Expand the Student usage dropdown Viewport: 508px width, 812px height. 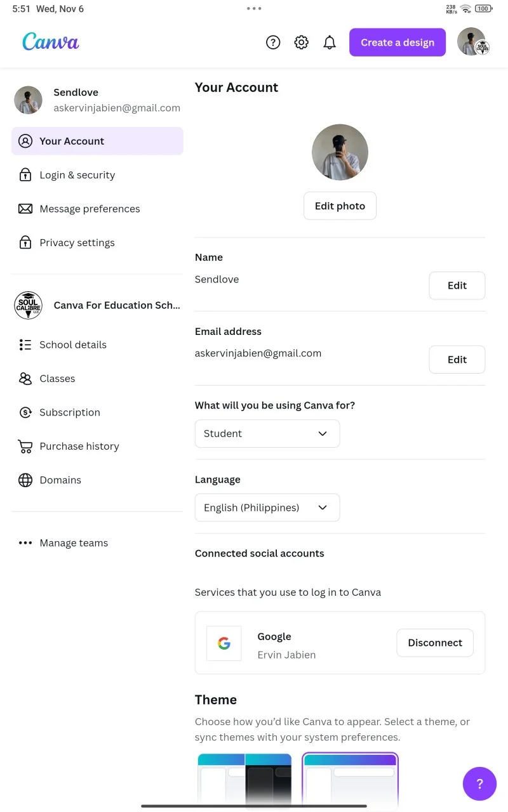pos(267,434)
